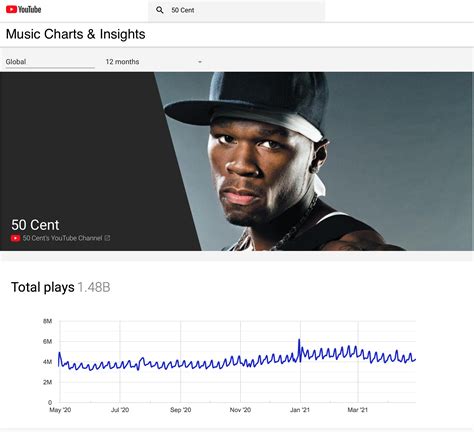The width and height of the screenshot is (474, 432).
Task: Open the 12 months time range dropdown
Action: [x=154, y=62]
